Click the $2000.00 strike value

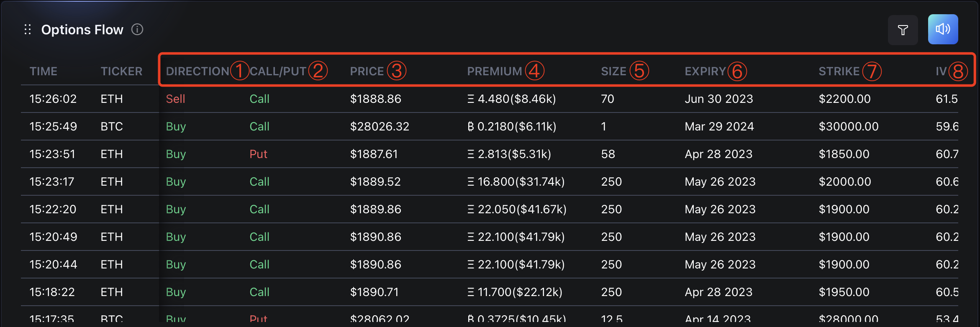click(x=844, y=182)
